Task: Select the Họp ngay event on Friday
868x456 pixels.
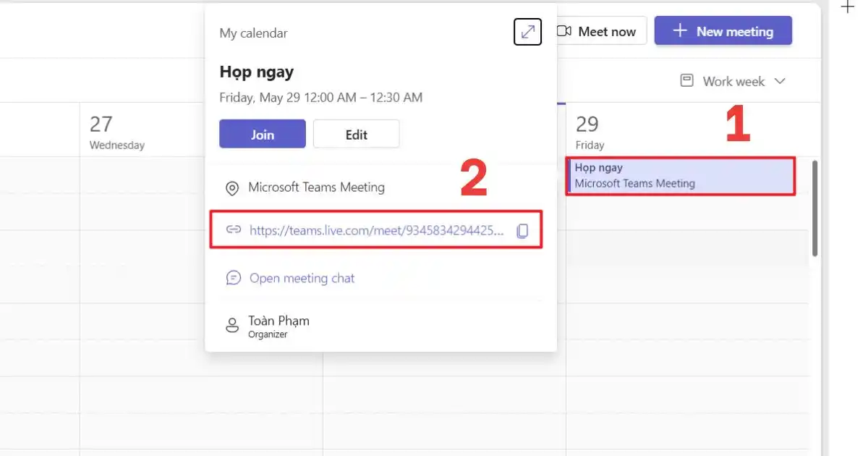Action: (680, 176)
